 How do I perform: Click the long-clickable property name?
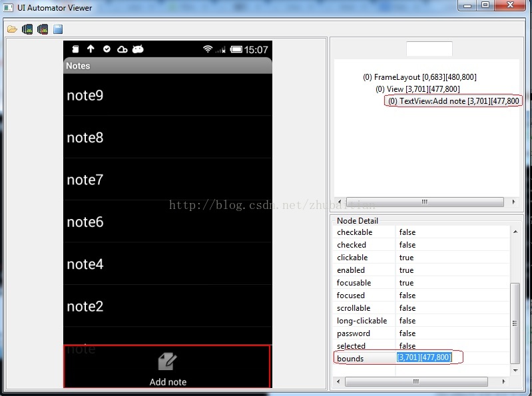(x=362, y=321)
